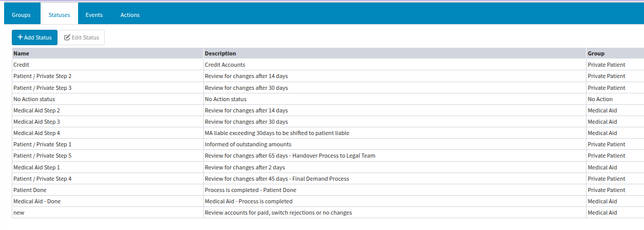
Task: Select the Statuses tab
Action: coord(59,15)
